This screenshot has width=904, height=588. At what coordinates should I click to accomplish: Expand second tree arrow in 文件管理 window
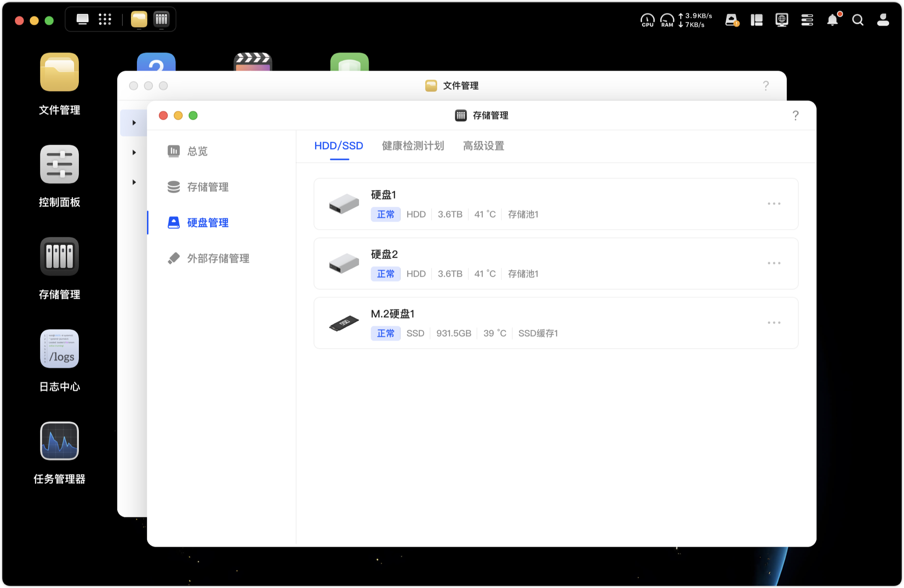(x=134, y=152)
